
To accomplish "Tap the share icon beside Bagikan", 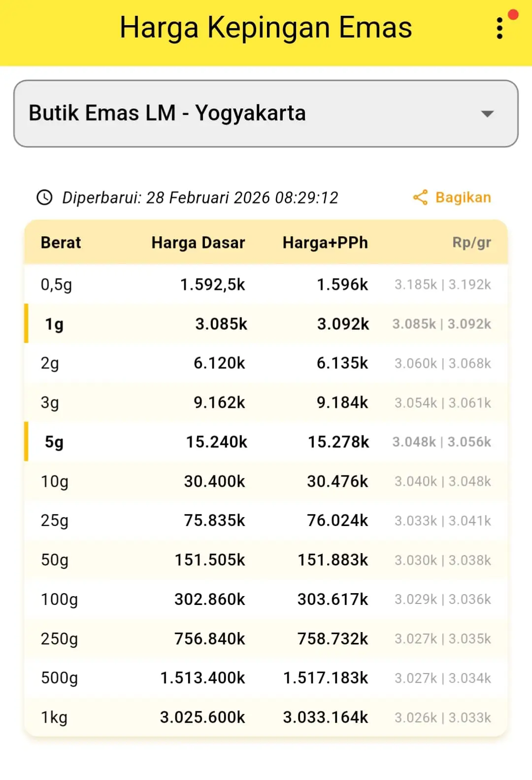I will pyautogui.click(x=420, y=198).
